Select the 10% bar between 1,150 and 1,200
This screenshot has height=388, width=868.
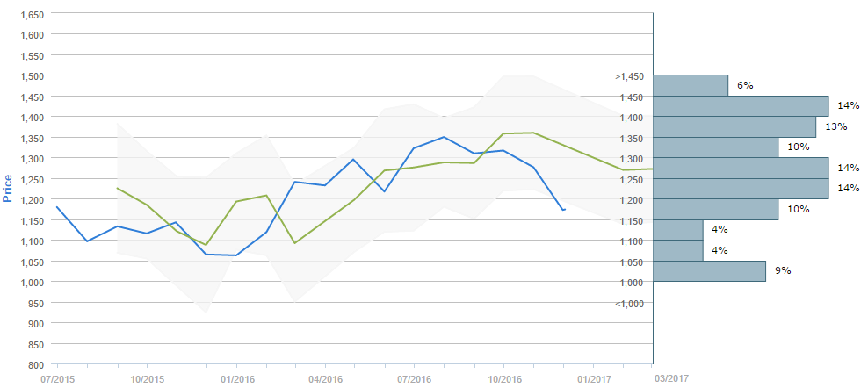coord(716,210)
